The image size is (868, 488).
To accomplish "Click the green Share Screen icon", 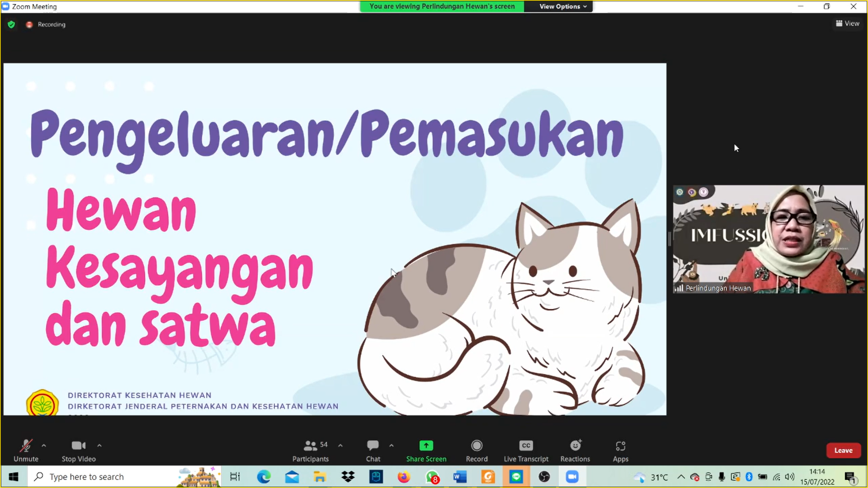I will pos(426,446).
